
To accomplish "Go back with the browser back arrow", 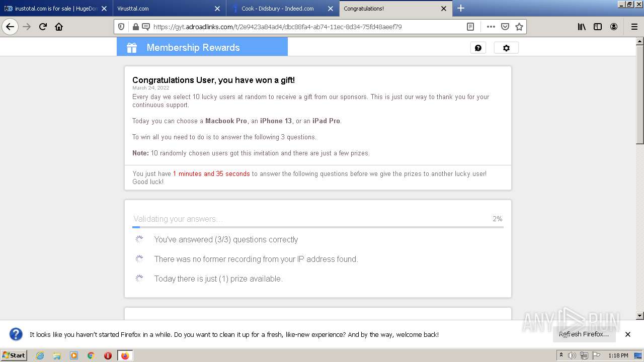I will pyautogui.click(x=10, y=27).
